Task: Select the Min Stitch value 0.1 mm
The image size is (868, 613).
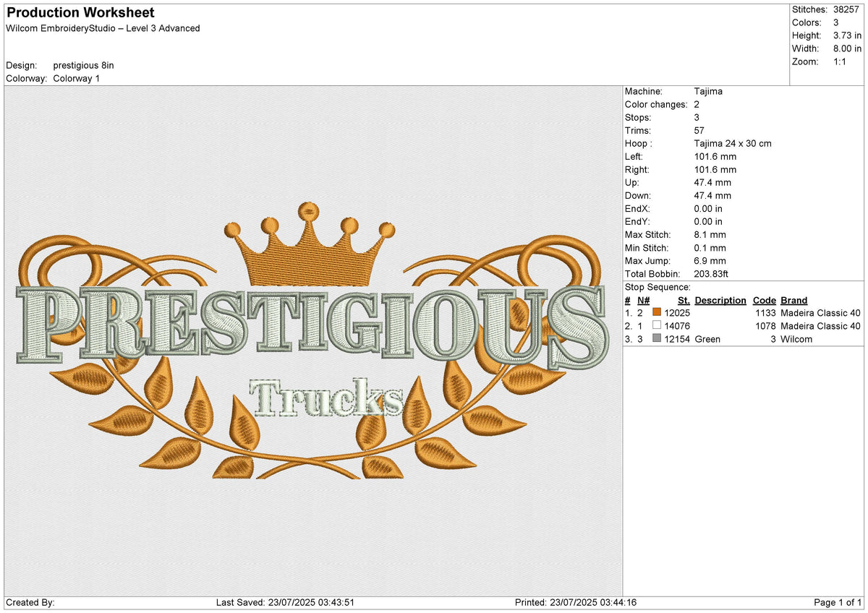Action: pyautogui.click(x=710, y=247)
